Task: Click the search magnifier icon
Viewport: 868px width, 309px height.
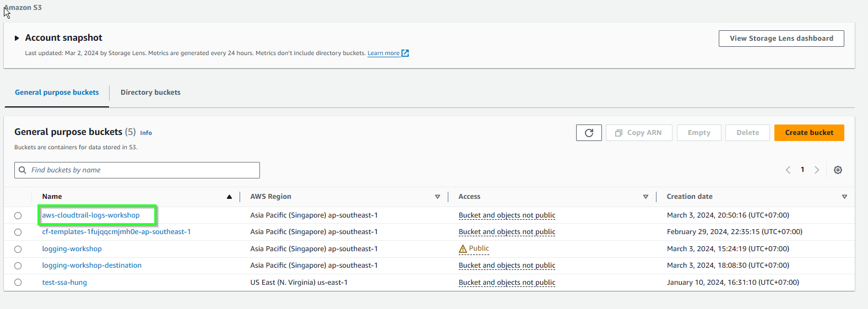Action: (23, 170)
